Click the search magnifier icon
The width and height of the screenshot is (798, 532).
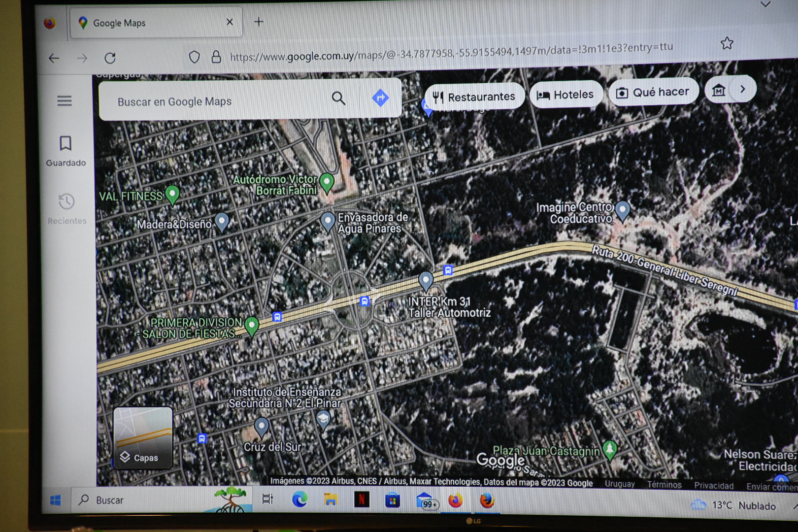338,98
